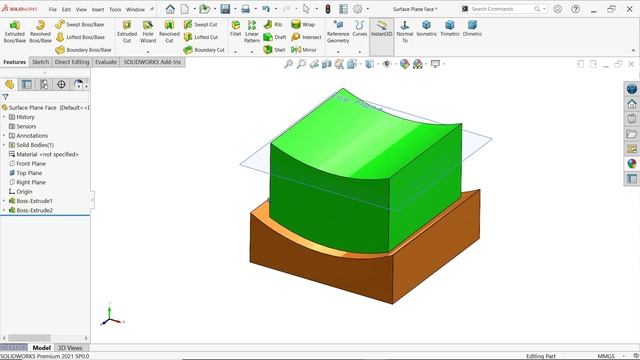Select the Intersect feature
The image size is (640, 360).
point(306,37)
